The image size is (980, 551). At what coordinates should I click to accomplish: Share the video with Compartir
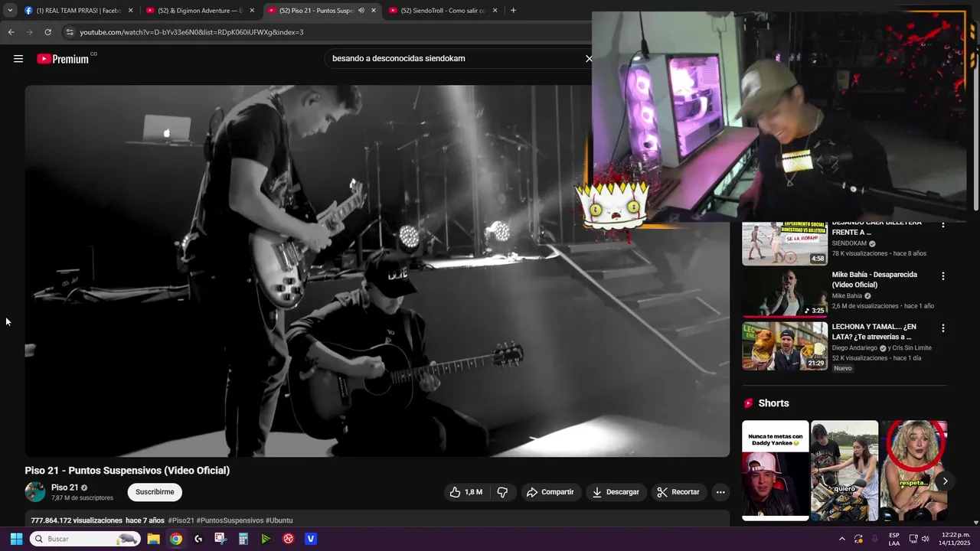pyautogui.click(x=550, y=492)
